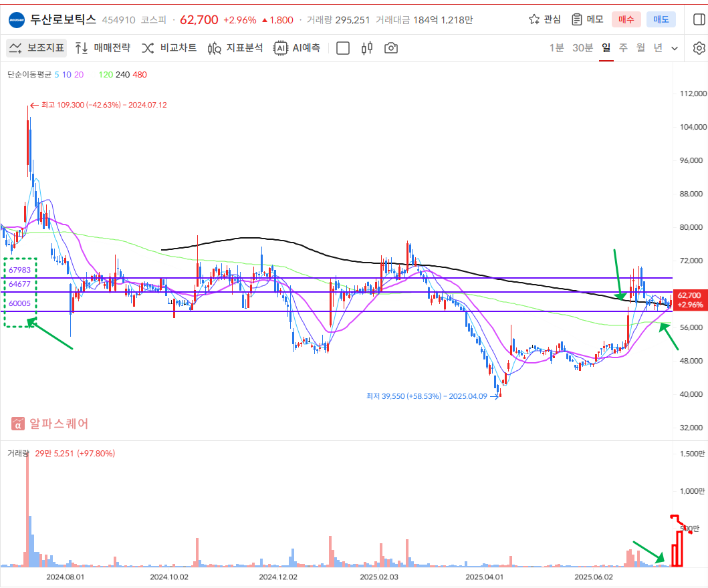Click the 2025.04.01 date axis label
708x588 pixels.
coord(485,577)
